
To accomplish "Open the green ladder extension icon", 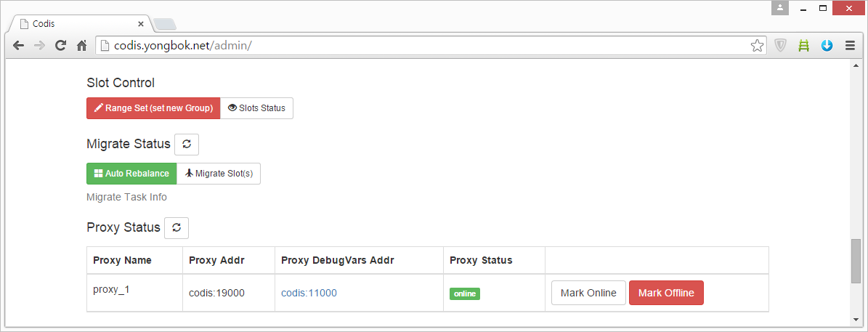I will [x=804, y=46].
